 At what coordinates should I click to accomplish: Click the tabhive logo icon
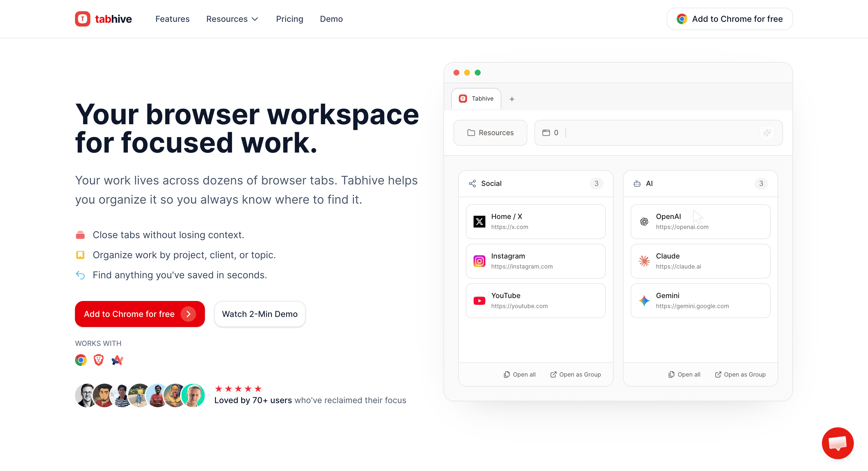pos(83,19)
